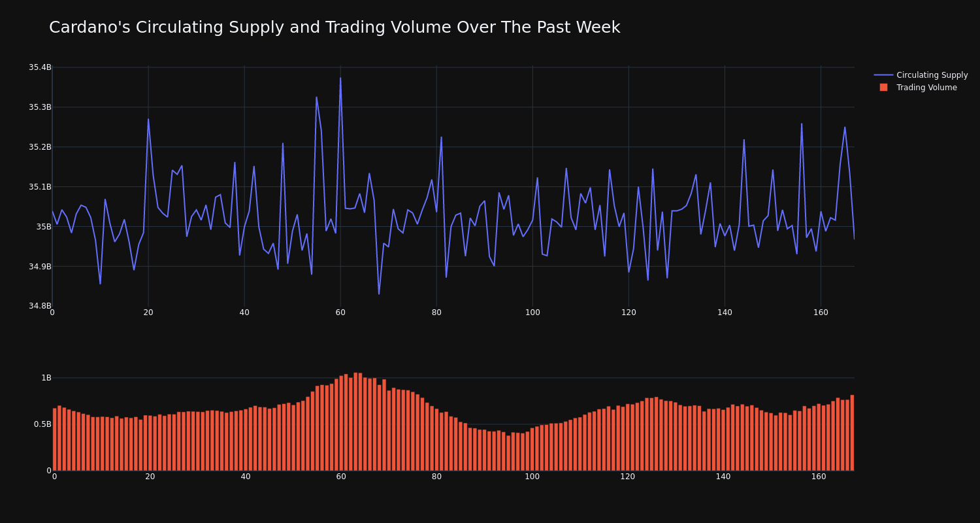
Task: Click x-axis label 160 on volume chart
Action: 819,477
